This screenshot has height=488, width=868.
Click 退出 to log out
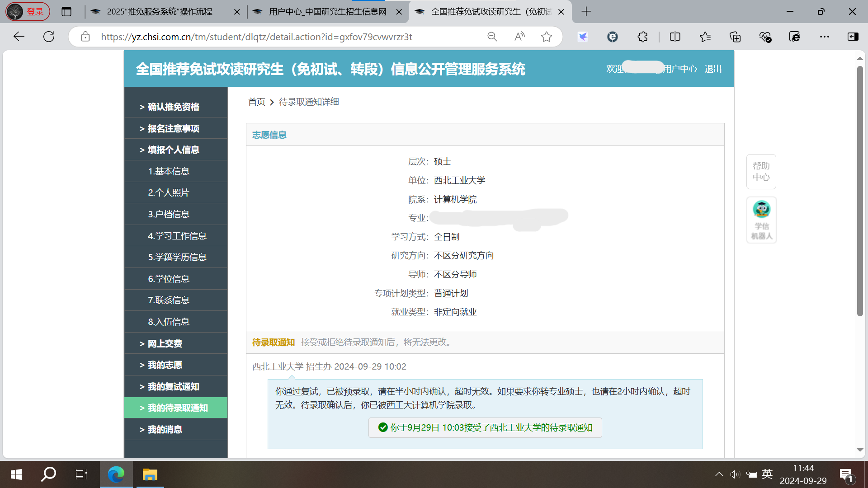point(713,69)
